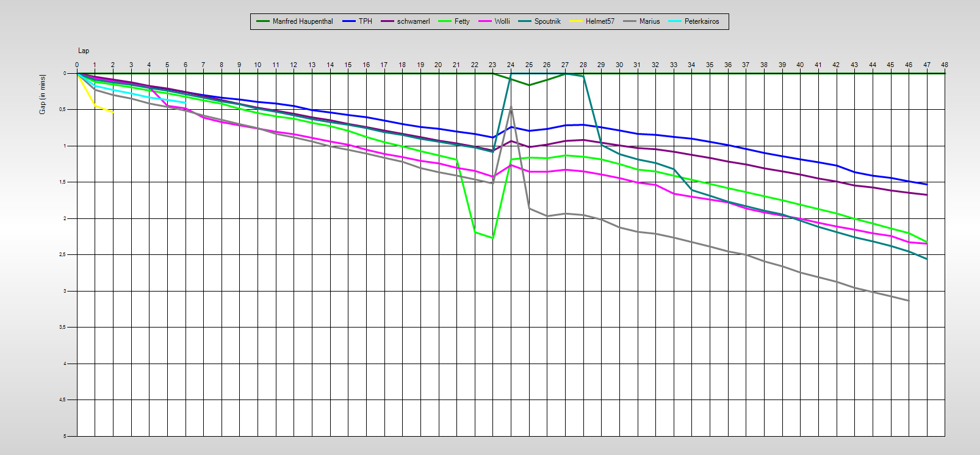Image resolution: width=980 pixels, height=455 pixels.
Task: Click the yellow Helmet57 line end at lap 2
Action: (x=112, y=112)
